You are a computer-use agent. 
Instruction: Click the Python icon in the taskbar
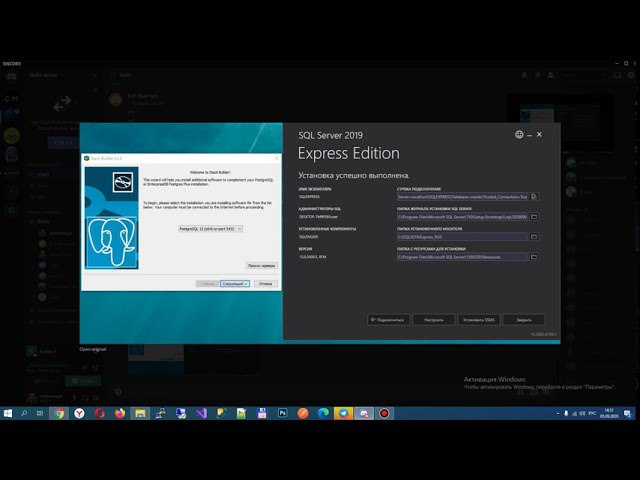click(221, 413)
